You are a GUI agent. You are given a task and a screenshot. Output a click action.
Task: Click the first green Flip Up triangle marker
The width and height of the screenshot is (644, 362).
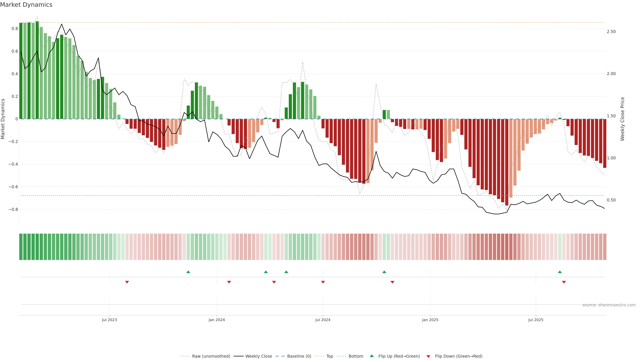point(188,272)
